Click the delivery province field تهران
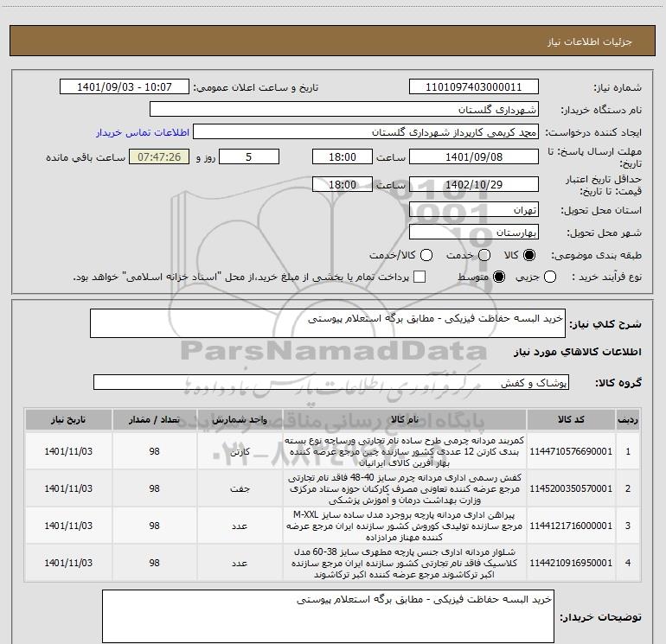This screenshot has height=644, width=666. (x=474, y=209)
